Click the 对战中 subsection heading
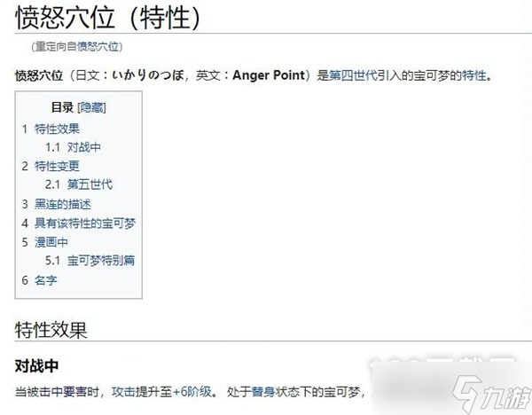The image size is (532, 415). click(x=36, y=366)
